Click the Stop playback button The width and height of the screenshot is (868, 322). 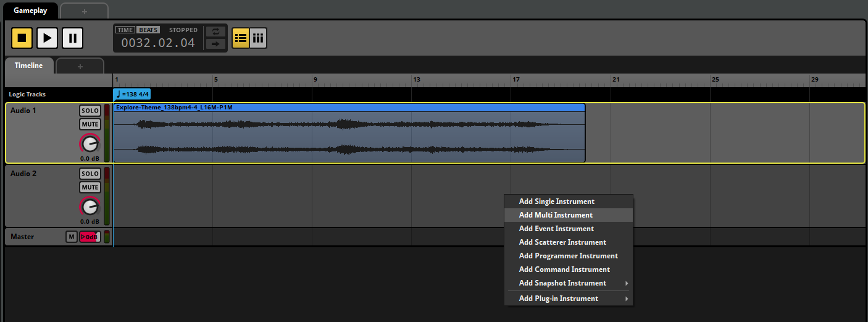[x=22, y=38]
